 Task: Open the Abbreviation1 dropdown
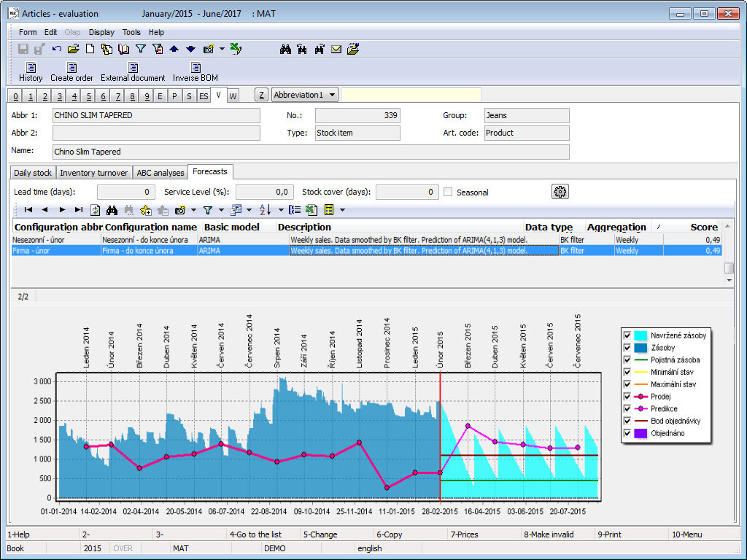pos(333,95)
